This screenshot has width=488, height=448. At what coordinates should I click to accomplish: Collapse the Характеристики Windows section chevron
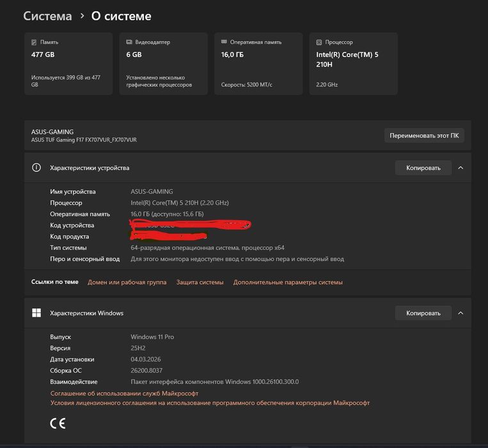pyautogui.click(x=460, y=313)
